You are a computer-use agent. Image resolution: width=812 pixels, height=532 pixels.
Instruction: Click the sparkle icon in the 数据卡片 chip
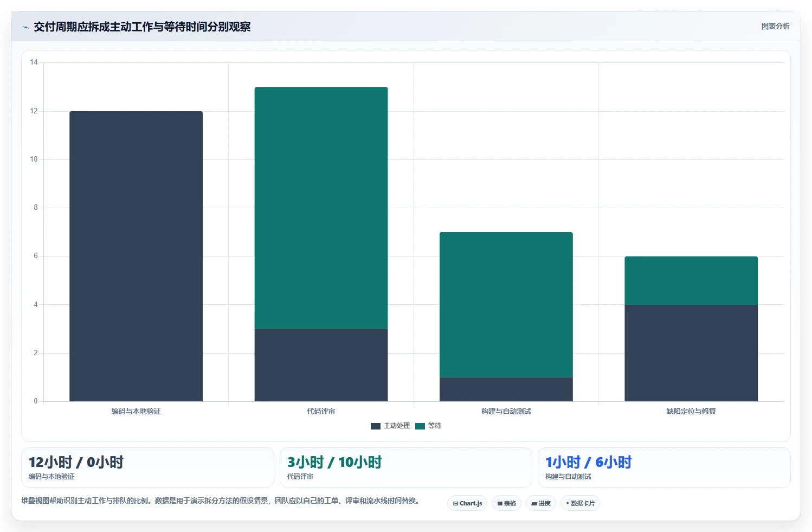click(568, 503)
